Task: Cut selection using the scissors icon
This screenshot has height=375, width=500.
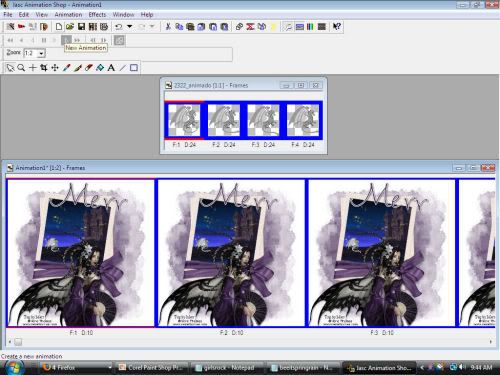Action: (x=168, y=27)
